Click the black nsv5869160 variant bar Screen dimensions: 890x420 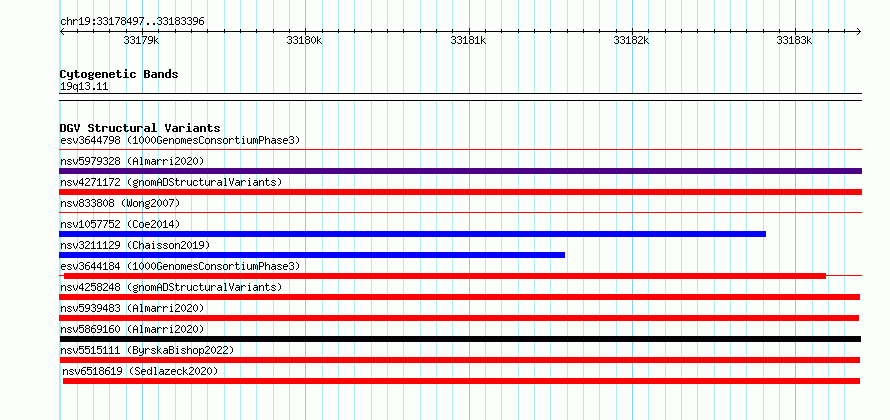coord(460,339)
